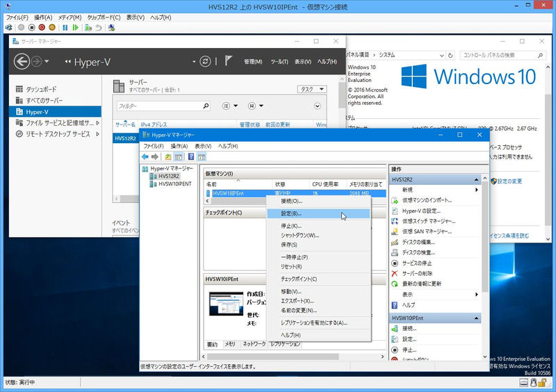Viewport: 556px width, 392px height.
Task: Collapse the HVS12R2 section in the actions pane
Action: pyautogui.click(x=476, y=180)
